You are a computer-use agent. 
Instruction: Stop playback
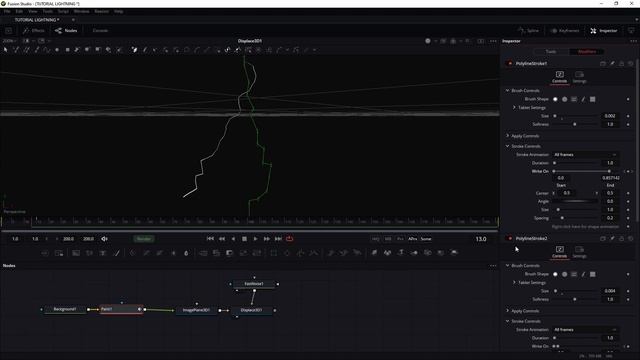coord(244,239)
